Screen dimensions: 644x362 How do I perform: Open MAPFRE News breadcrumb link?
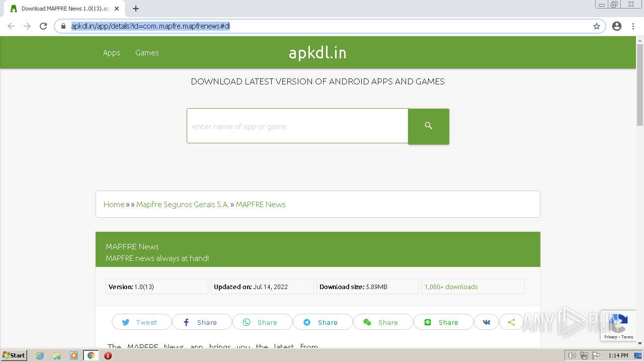261,204
